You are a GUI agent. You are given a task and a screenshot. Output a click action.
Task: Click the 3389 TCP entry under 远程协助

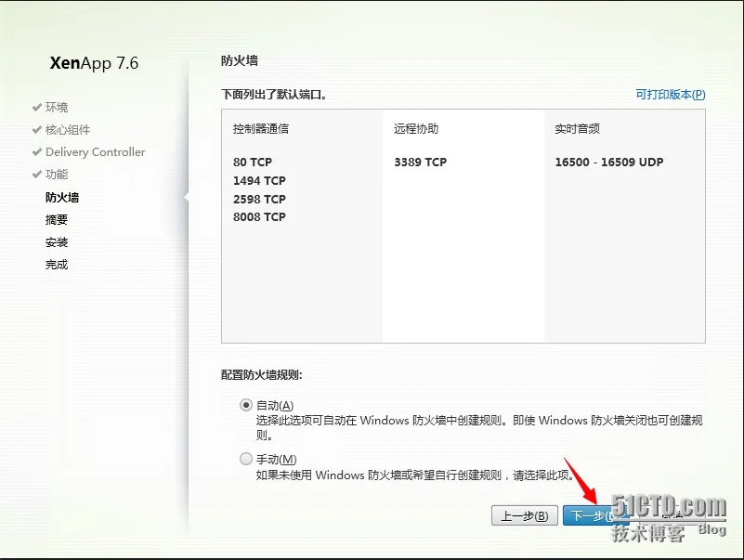[x=421, y=163]
